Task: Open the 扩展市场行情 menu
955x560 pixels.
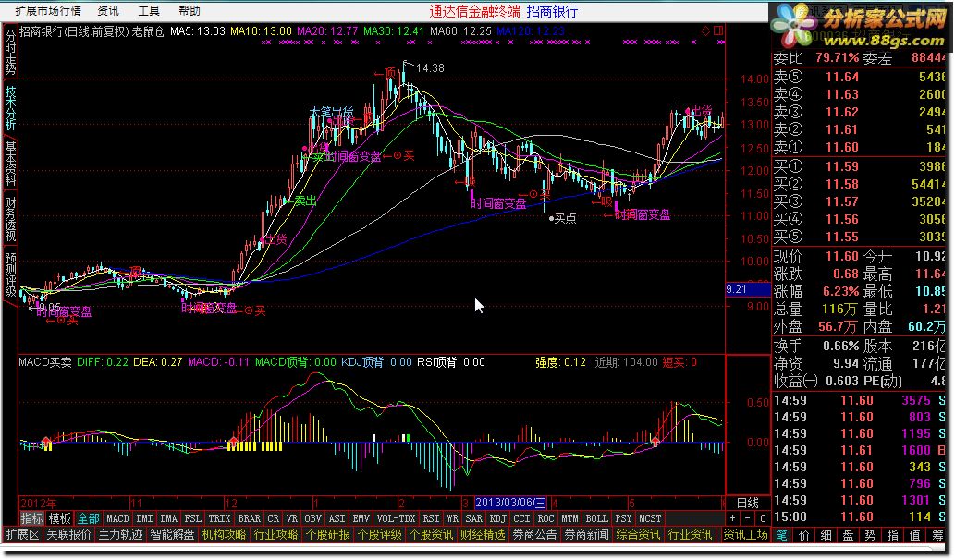Action: (48, 11)
